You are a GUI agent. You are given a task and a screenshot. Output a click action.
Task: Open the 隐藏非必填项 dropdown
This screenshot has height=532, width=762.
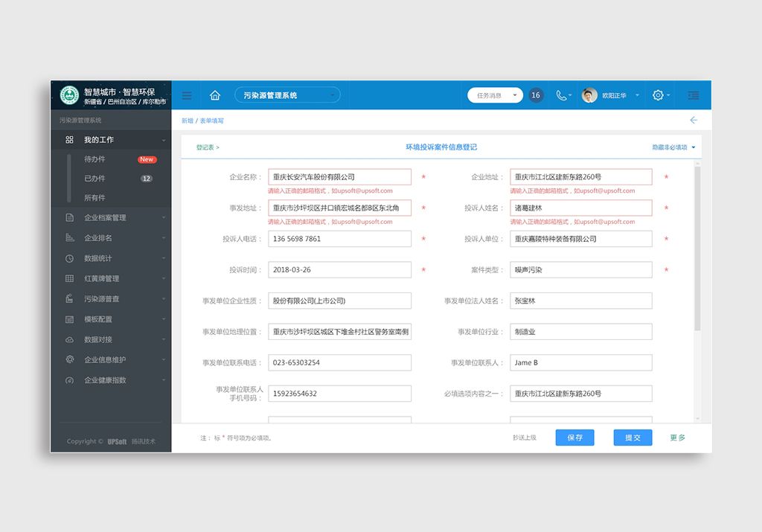click(673, 147)
